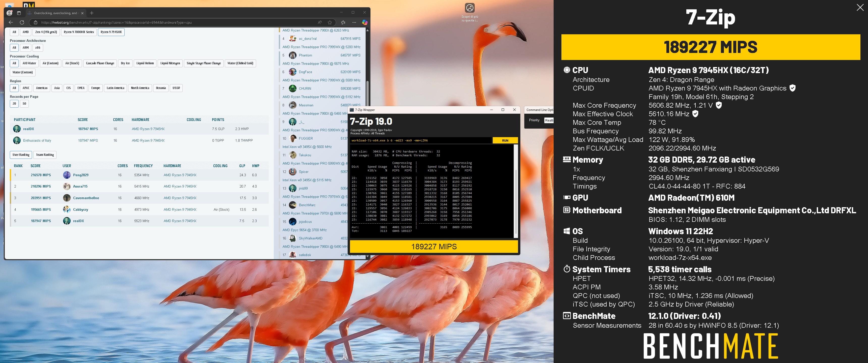Set records per page to 50

[x=24, y=104]
